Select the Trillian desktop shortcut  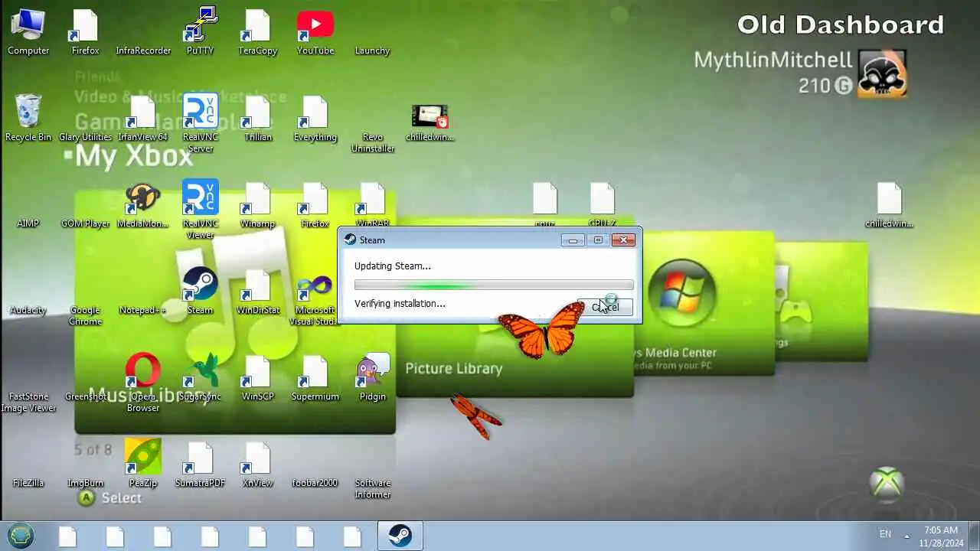[x=257, y=112]
